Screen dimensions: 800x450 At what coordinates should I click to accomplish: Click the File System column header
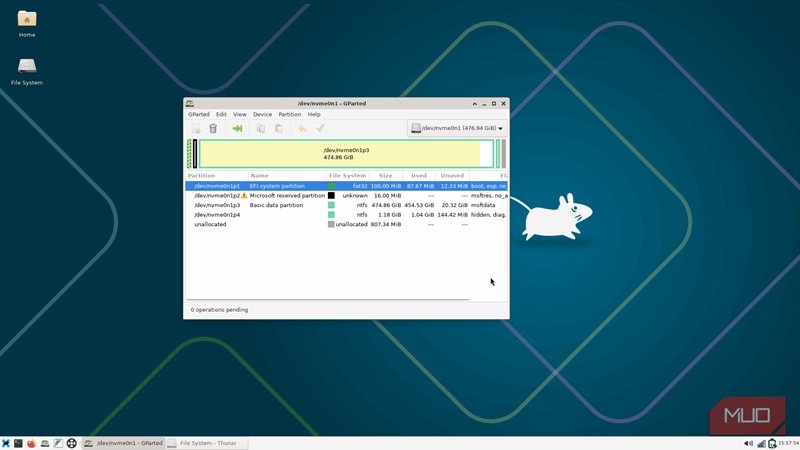click(347, 175)
